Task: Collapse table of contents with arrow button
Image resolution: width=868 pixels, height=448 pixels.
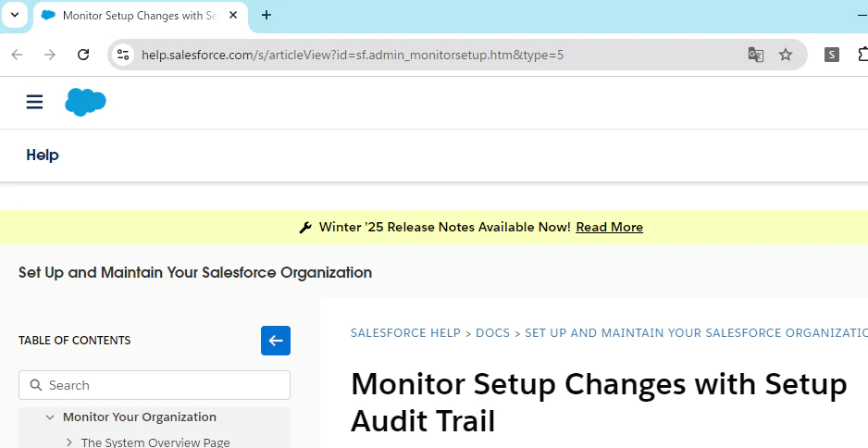Action: pos(276,341)
